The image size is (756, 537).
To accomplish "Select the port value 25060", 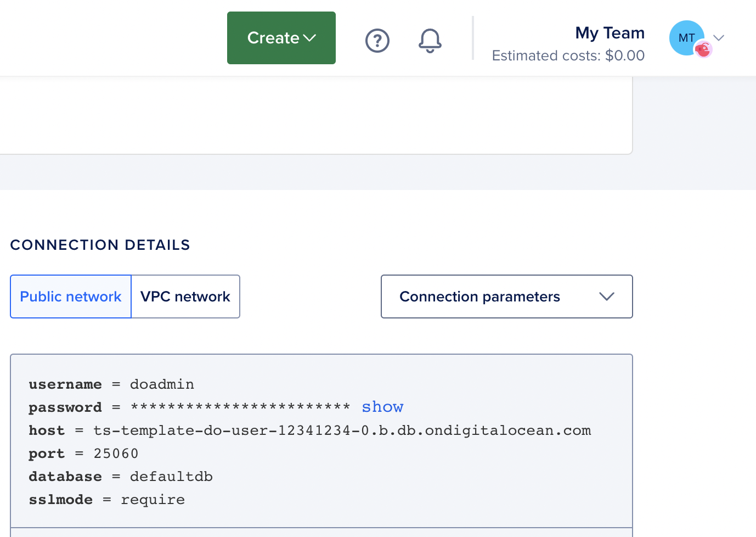I will (116, 454).
